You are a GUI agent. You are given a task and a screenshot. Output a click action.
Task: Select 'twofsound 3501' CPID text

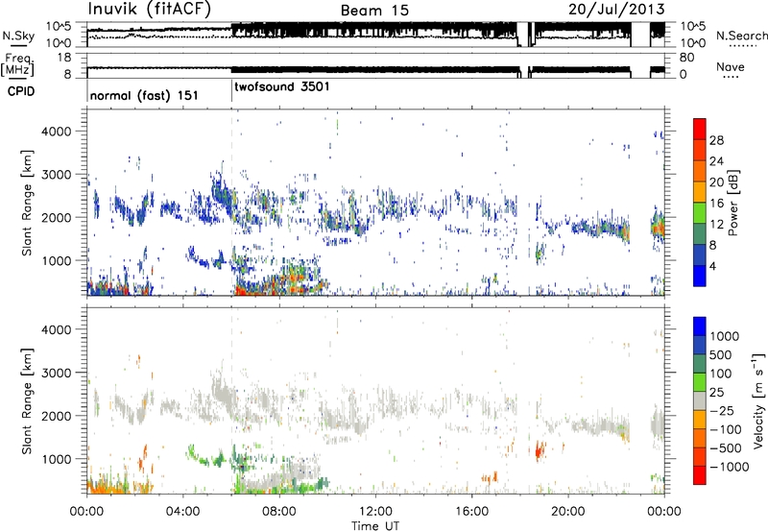(282, 86)
